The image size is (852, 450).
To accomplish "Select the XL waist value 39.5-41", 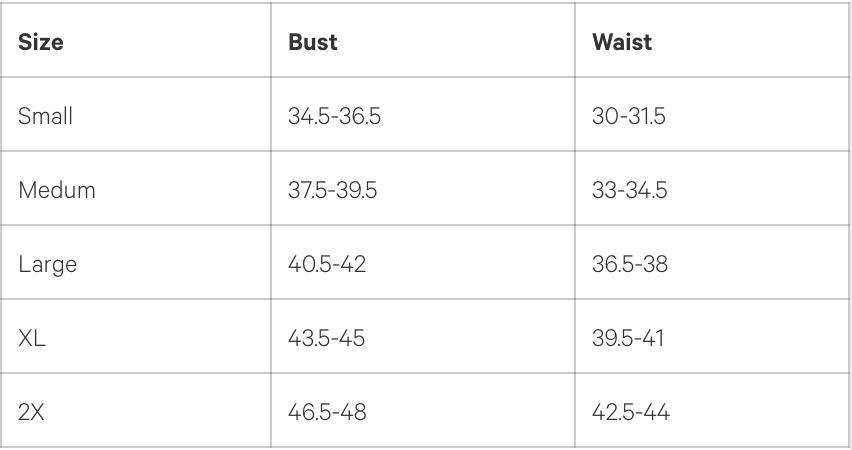I will pos(626,339).
